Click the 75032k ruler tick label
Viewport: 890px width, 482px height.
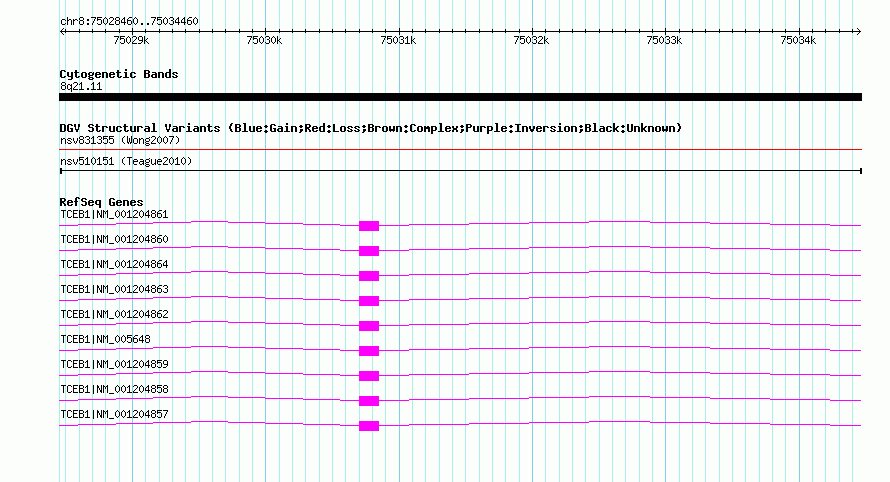pyautogui.click(x=531, y=40)
